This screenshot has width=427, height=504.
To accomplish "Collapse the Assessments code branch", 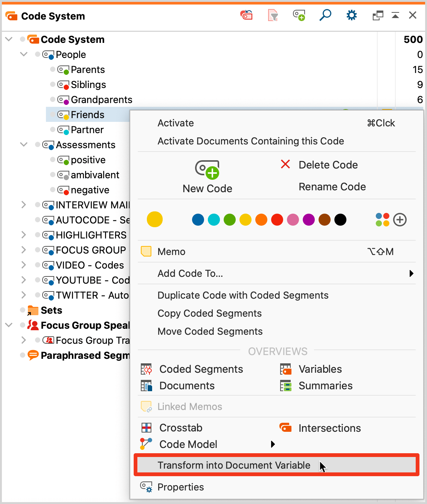I will [24, 144].
